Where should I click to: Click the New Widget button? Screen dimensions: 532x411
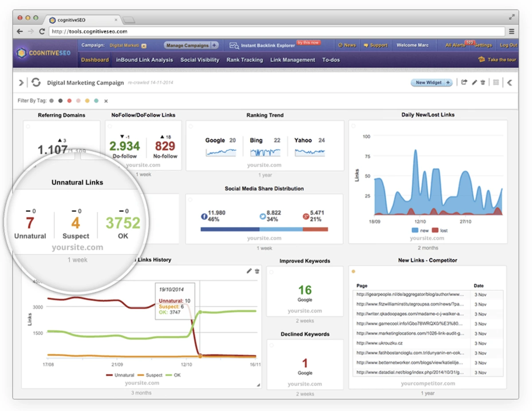[x=428, y=82]
